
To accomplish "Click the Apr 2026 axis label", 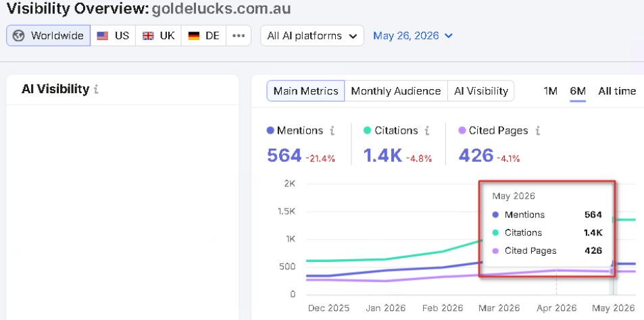I will click(556, 308).
